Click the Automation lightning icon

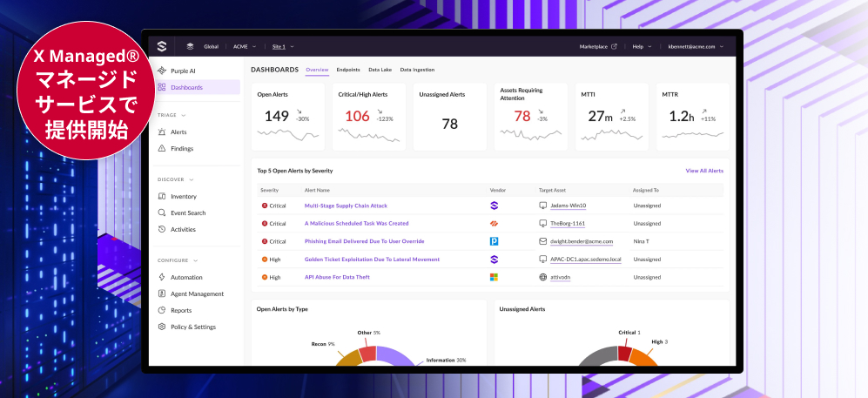click(x=162, y=277)
